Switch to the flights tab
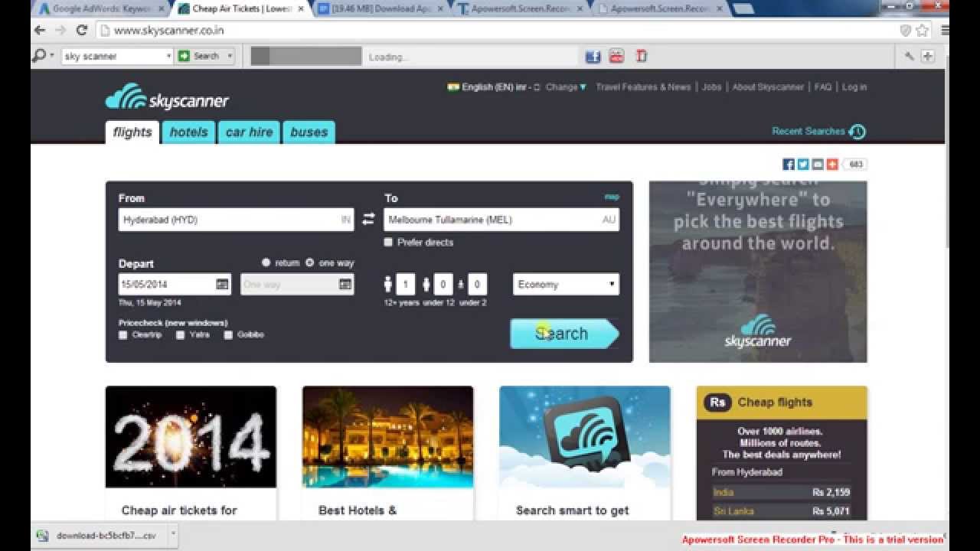Image resolution: width=980 pixels, height=551 pixels. pos(132,132)
